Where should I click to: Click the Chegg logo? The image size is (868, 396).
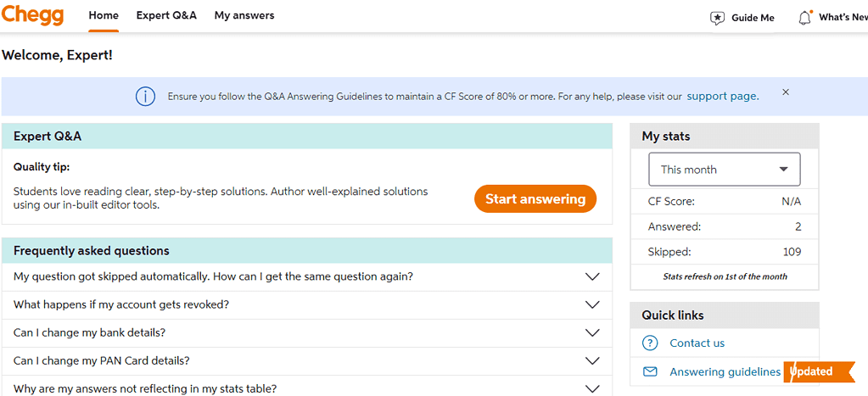(x=32, y=15)
